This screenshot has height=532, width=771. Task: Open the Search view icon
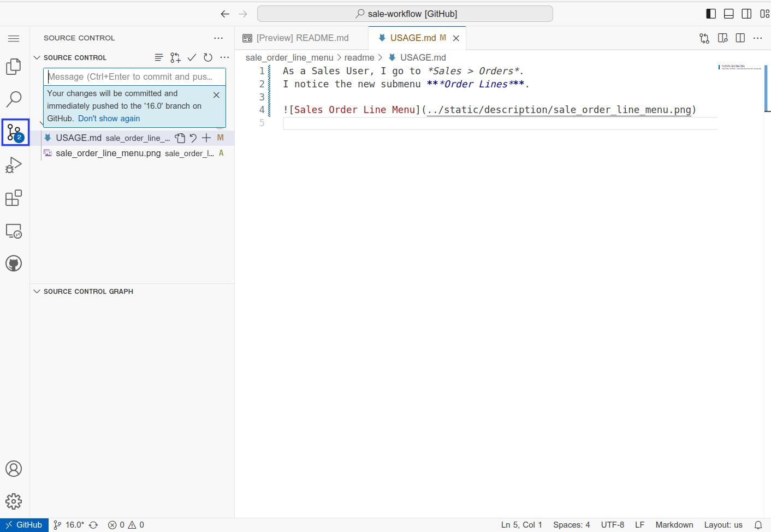(x=14, y=99)
